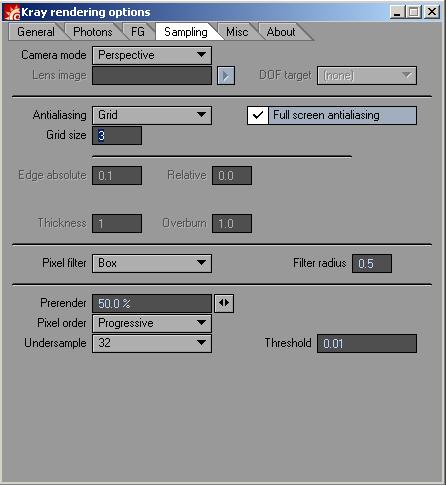Switch to the General tab
This screenshot has width=446, height=485.
[x=36, y=32]
